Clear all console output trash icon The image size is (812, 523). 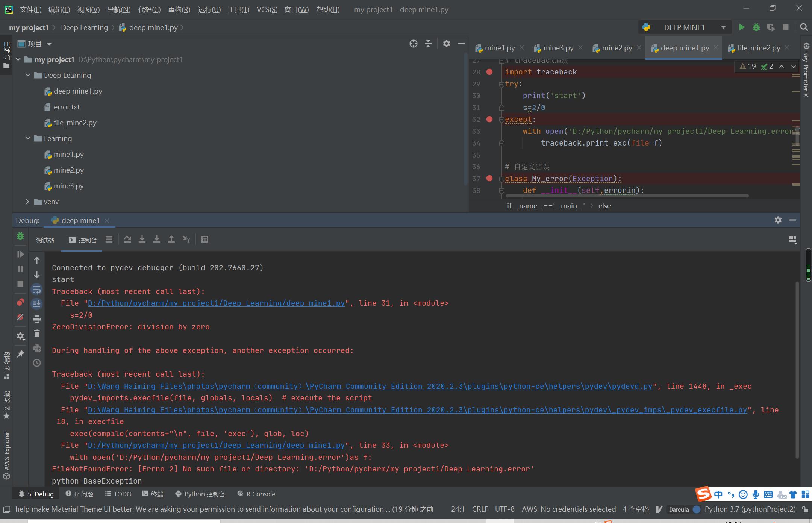click(37, 334)
